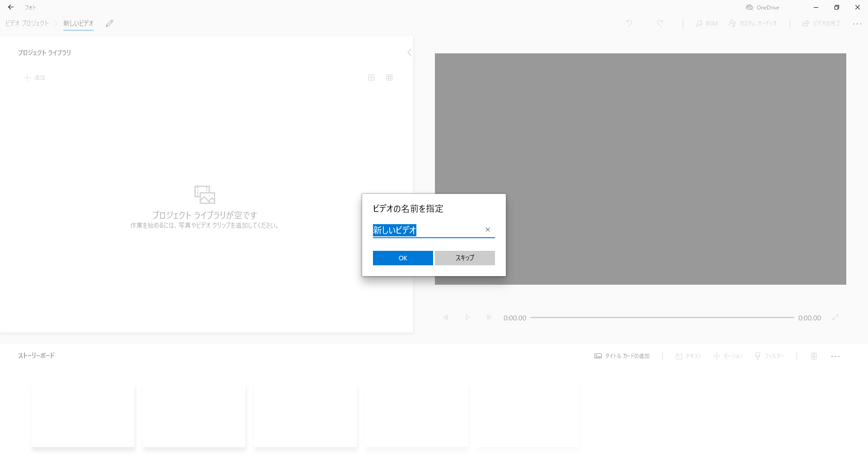Click the OneDrive status icon
This screenshot has width=868, height=470.
[750, 7]
